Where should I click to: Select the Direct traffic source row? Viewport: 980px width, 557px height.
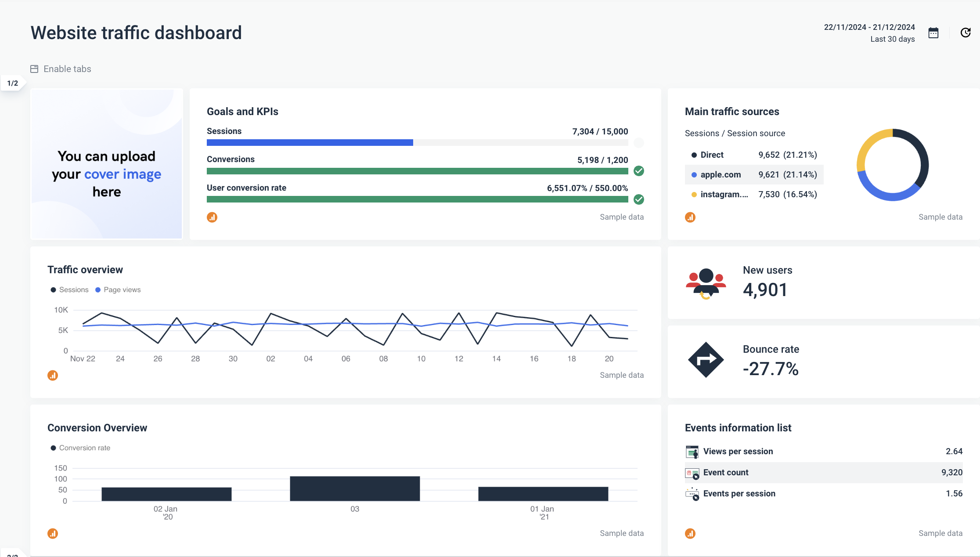754,155
